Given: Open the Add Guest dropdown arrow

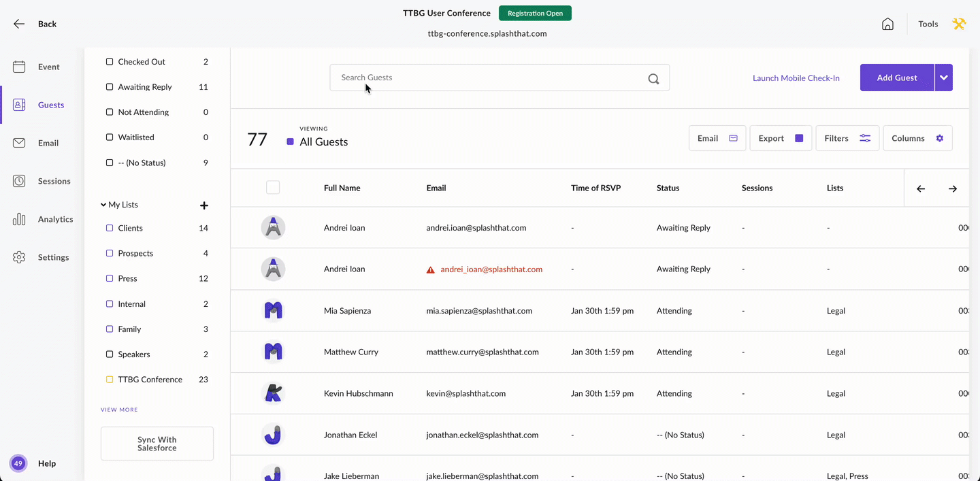Looking at the screenshot, I should tap(944, 78).
